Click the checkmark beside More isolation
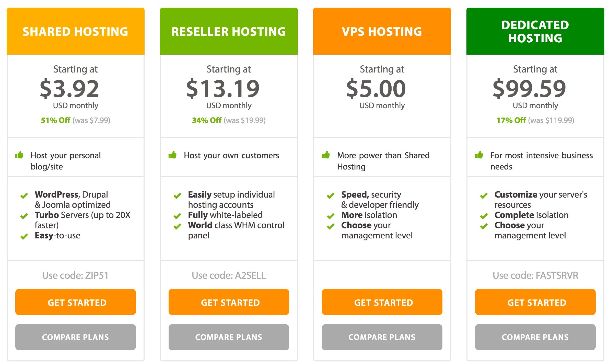This screenshot has height=364, width=610. click(331, 216)
